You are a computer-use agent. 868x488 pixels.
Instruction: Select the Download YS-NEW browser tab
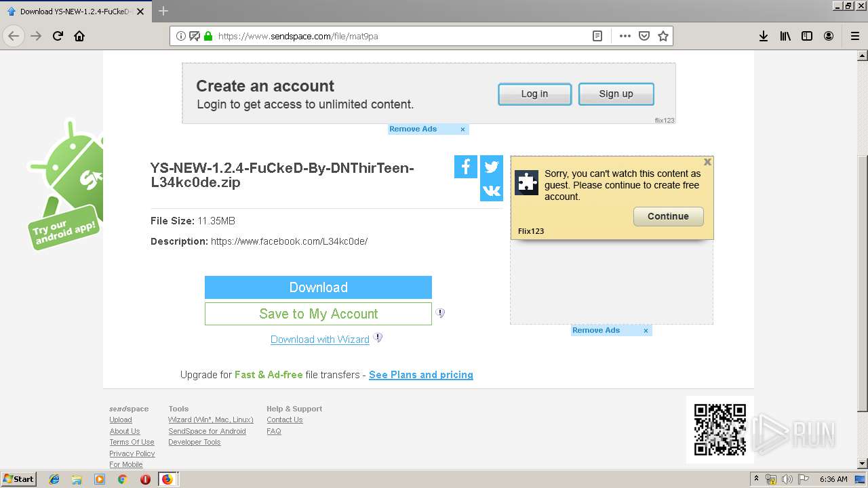click(x=75, y=12)
